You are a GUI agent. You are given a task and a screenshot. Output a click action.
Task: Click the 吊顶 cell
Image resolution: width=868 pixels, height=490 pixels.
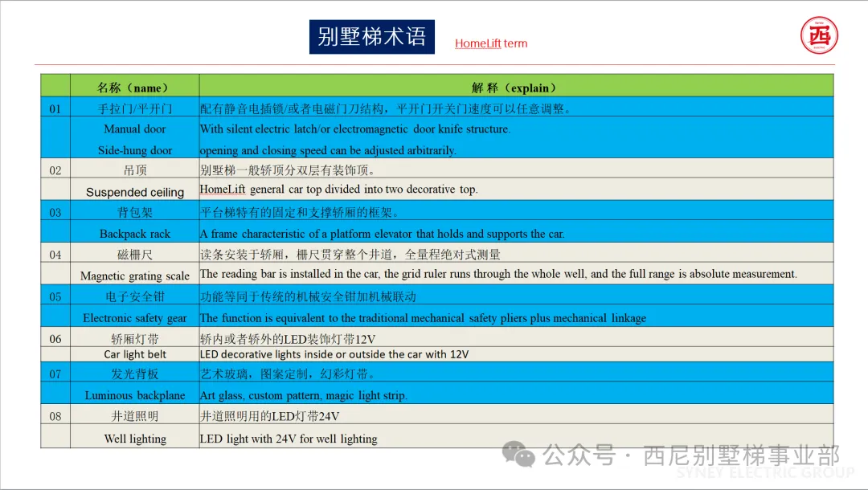[134, 169]
